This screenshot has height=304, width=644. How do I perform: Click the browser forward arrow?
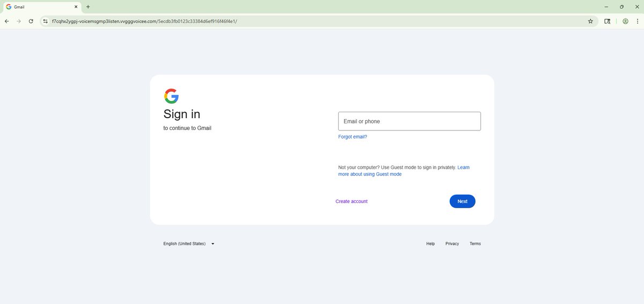point(19,21)
